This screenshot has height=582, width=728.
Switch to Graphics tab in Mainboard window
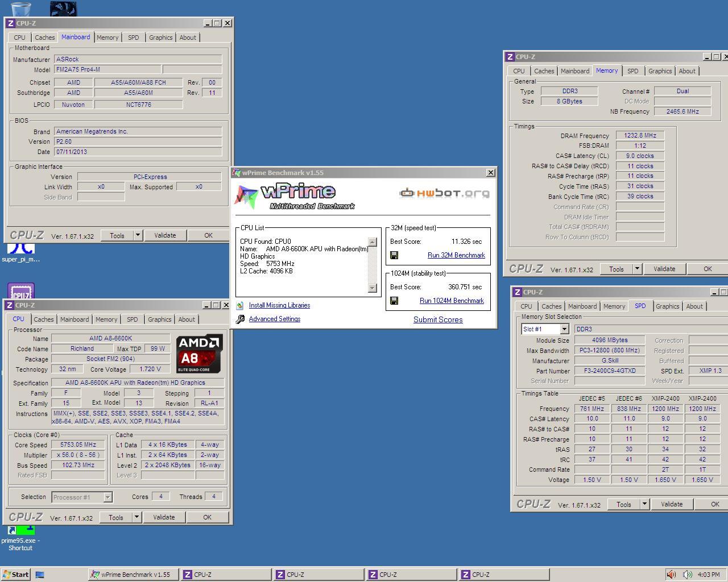point(160,38)
